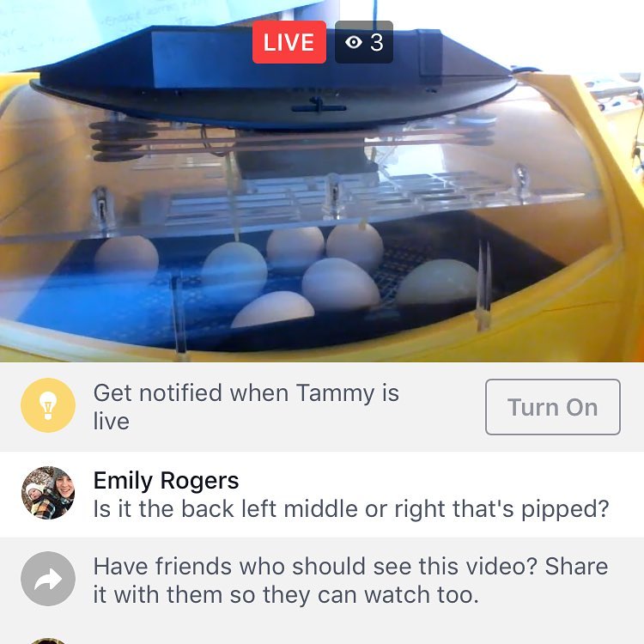Viewport: 644px width, 644px height.
Task: Tap the dark viewer count badge
Action: click(364, 42)
